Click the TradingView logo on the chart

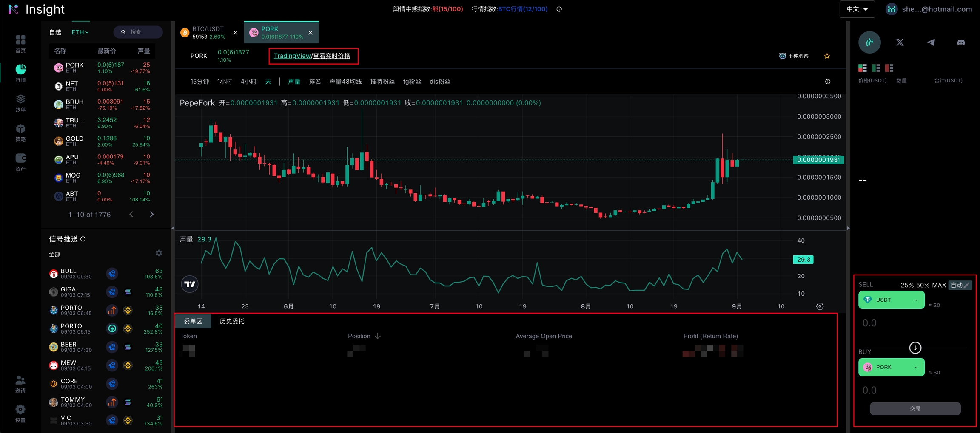190,284
